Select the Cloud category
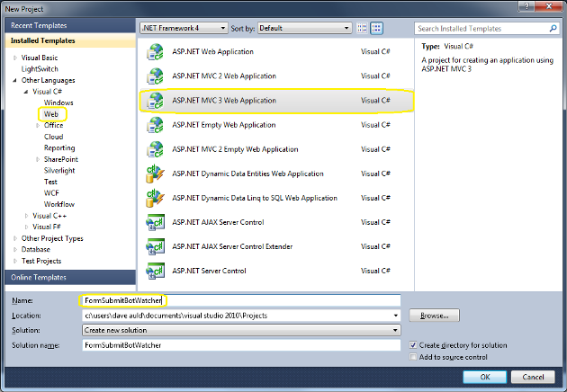567x392 pixels. [53, 137]
